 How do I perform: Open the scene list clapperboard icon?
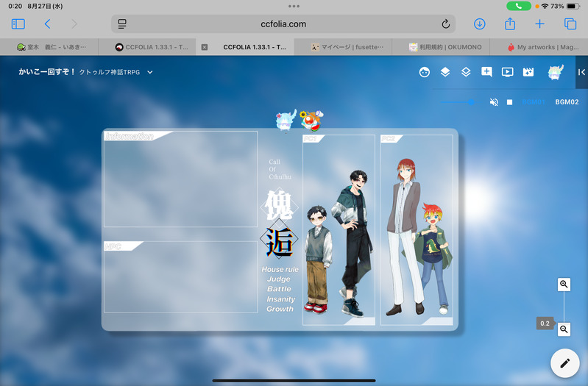[528, 72]
